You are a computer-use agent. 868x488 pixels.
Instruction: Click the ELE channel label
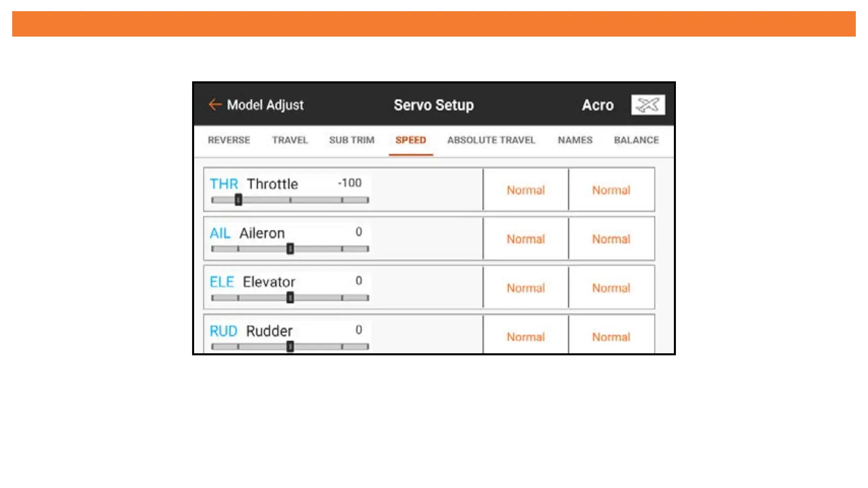point(222,282)
